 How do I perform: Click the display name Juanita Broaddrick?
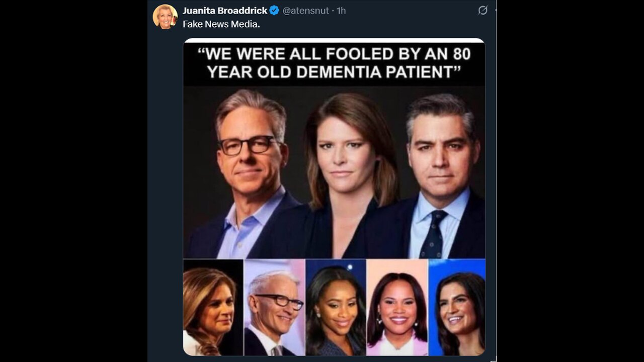[x=225, y=11]
